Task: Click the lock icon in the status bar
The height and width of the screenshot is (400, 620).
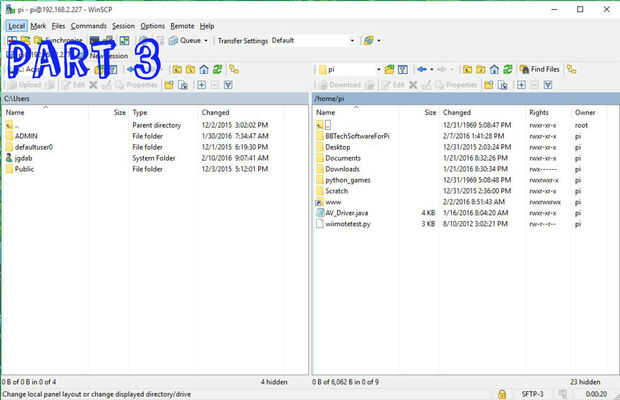Action: point(502,394)
